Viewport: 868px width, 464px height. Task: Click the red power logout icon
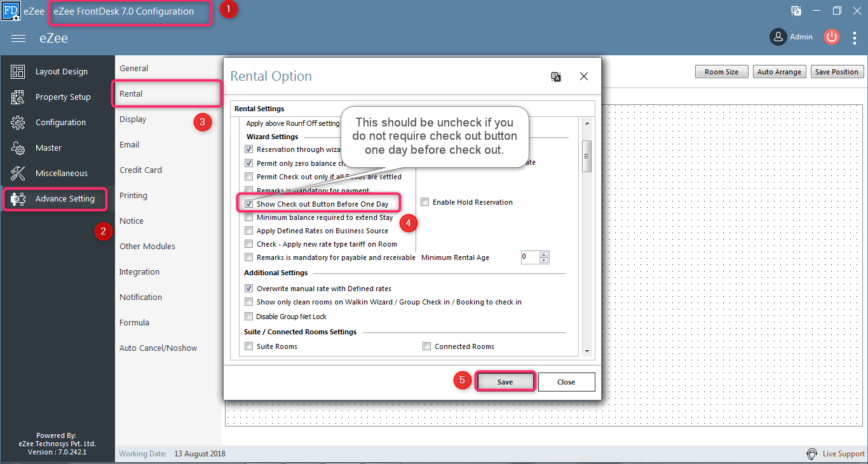(x=831, y=37)
